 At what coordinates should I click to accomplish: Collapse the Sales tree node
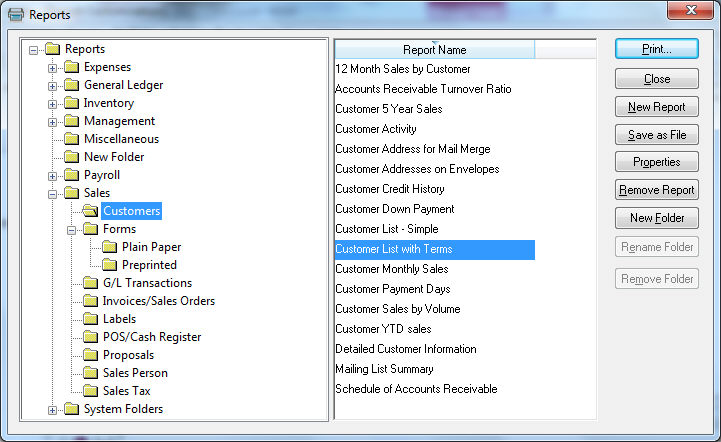click(53, 193)
